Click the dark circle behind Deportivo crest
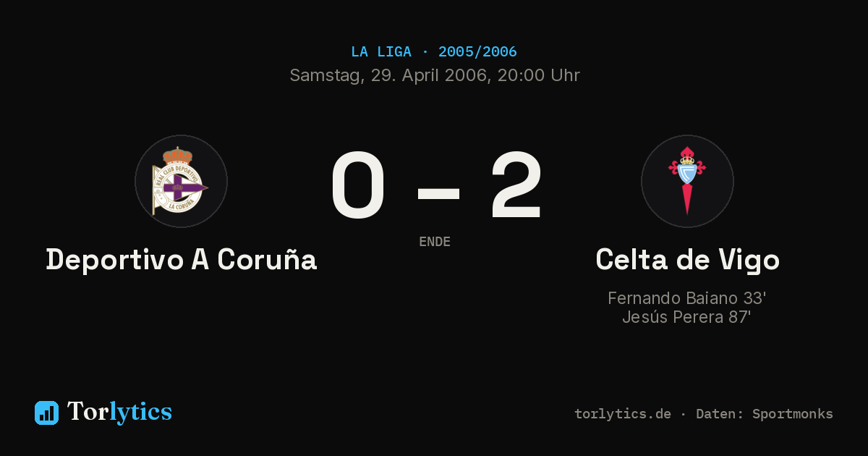Screen dimensions: 868x456 181,181
